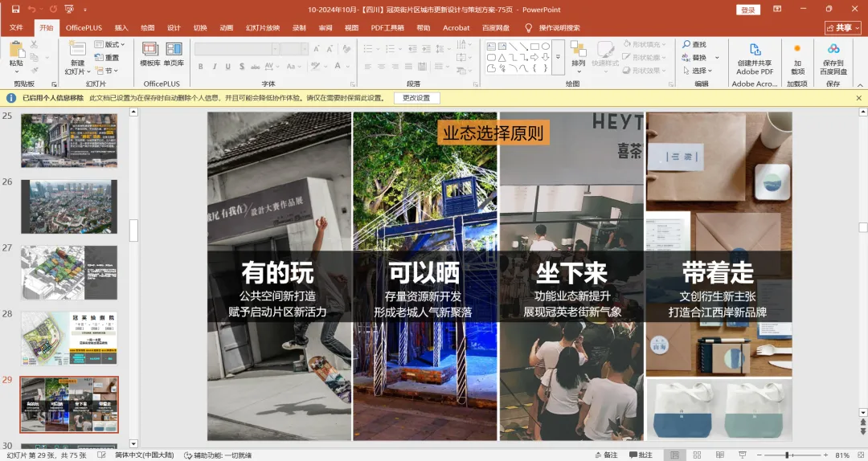Select the Isosceles Triangle shape in gallery
868x461 pixels.
[x=502, y=58]
